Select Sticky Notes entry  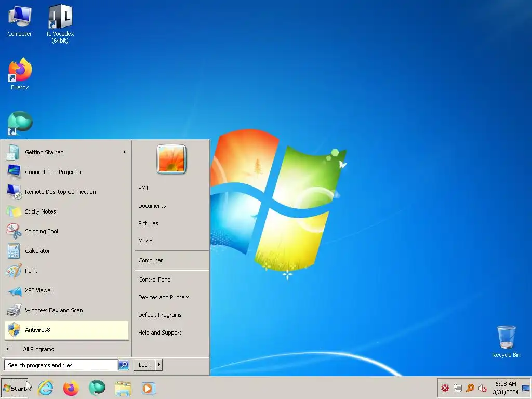point(66,211)
